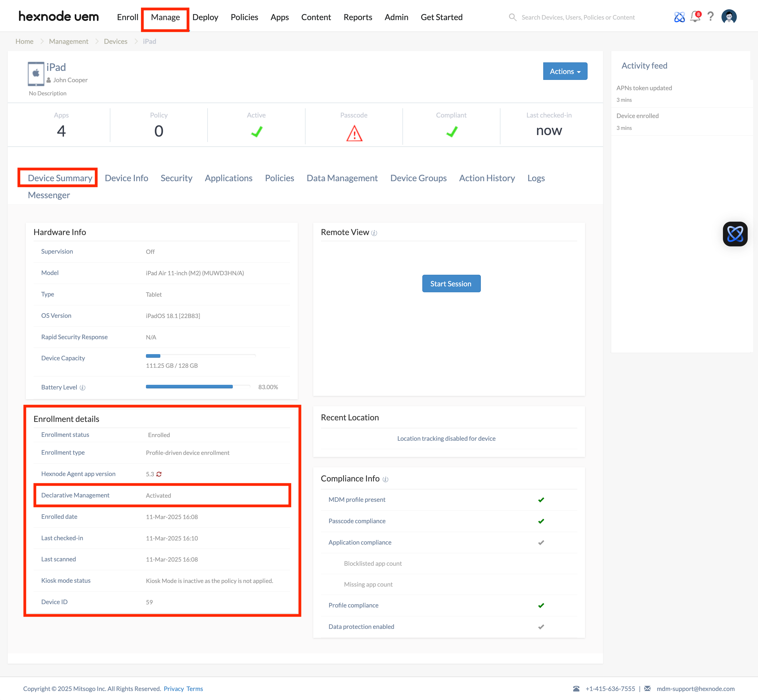Switch to the Device Summary tab

pos(60,178)
